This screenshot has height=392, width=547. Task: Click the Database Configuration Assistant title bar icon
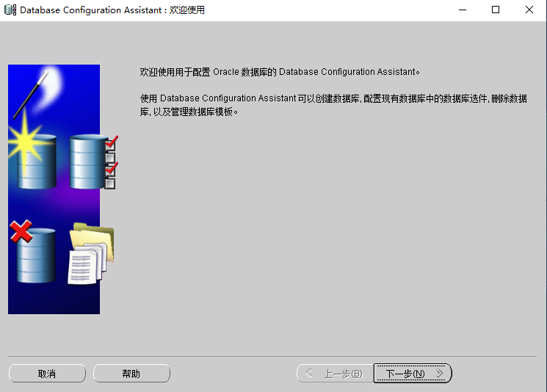(10, 10)
